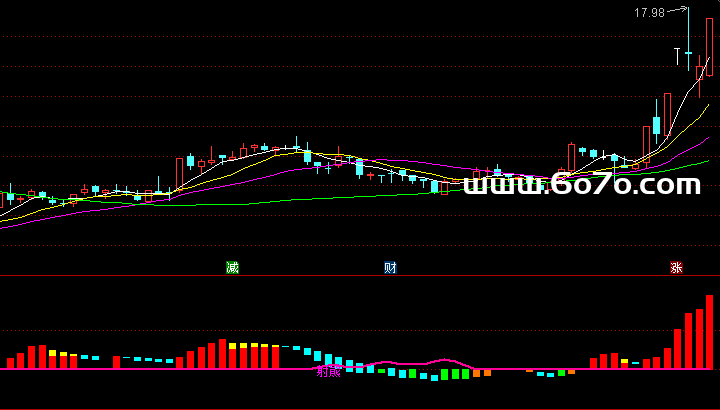720x410 pixels.
Task: Click the isolated red bar among cyan dashes
Action: [116, 362]
